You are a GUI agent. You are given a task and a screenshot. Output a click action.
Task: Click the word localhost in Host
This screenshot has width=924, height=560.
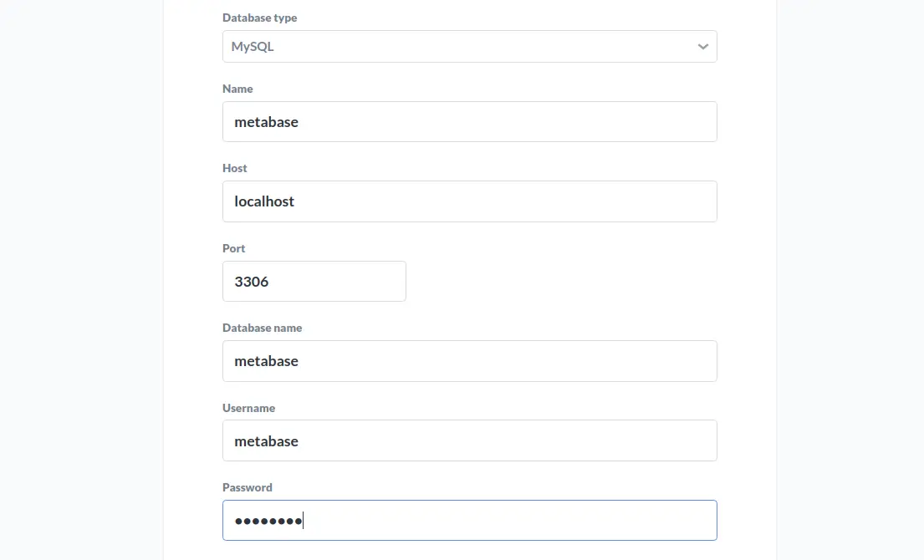pyautogui.click(x=264, y=201)
